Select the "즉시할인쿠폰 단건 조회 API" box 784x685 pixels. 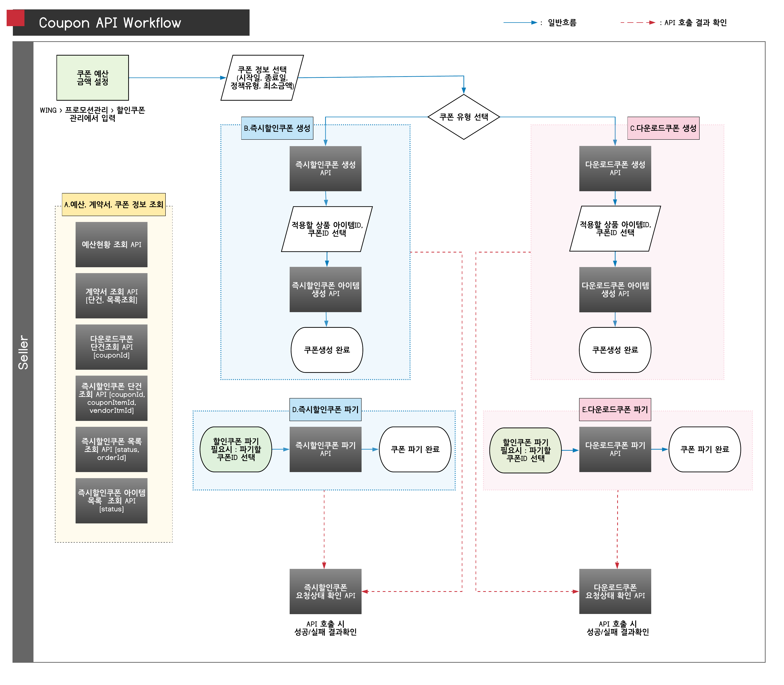[x=111, y=398]
